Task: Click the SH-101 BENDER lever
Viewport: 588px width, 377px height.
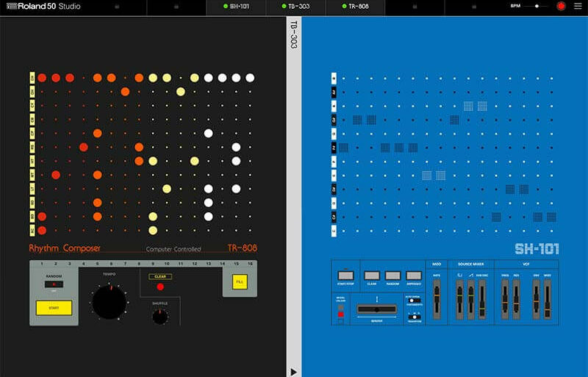Action: (377, 309)
